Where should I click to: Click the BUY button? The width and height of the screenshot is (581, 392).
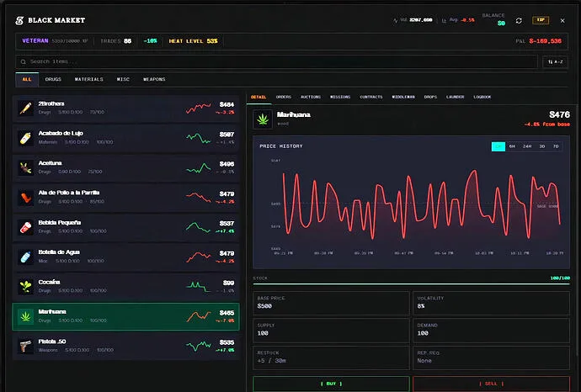coord(331,384)
